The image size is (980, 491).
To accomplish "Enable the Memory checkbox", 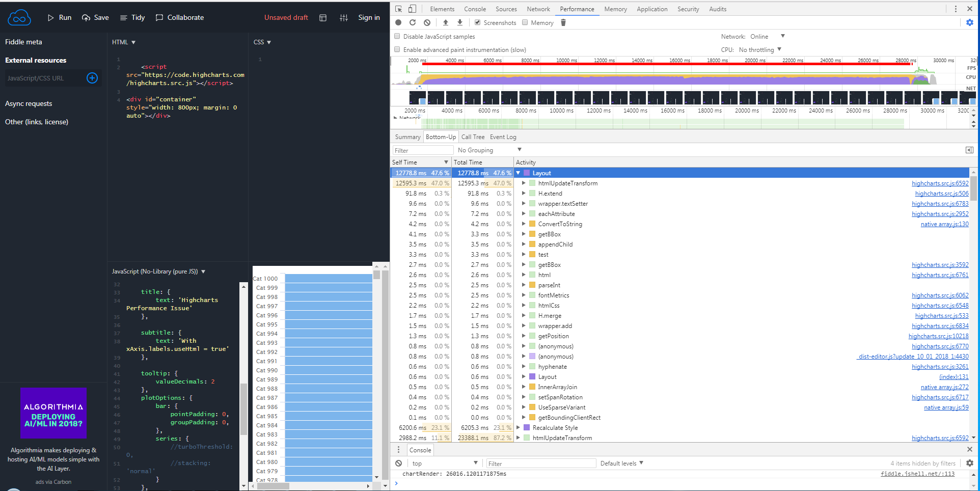I will [x=525, y=22].
